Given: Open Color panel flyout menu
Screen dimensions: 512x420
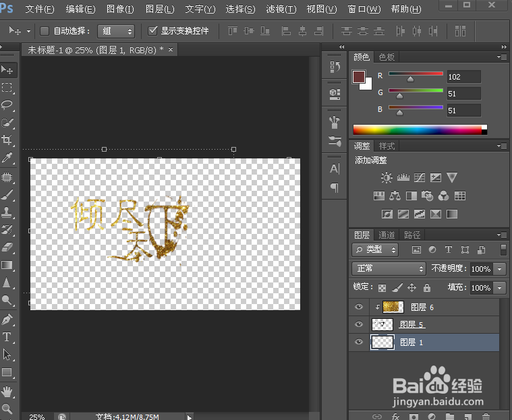Looking at the screenshot, I should [x=502, y=57].
